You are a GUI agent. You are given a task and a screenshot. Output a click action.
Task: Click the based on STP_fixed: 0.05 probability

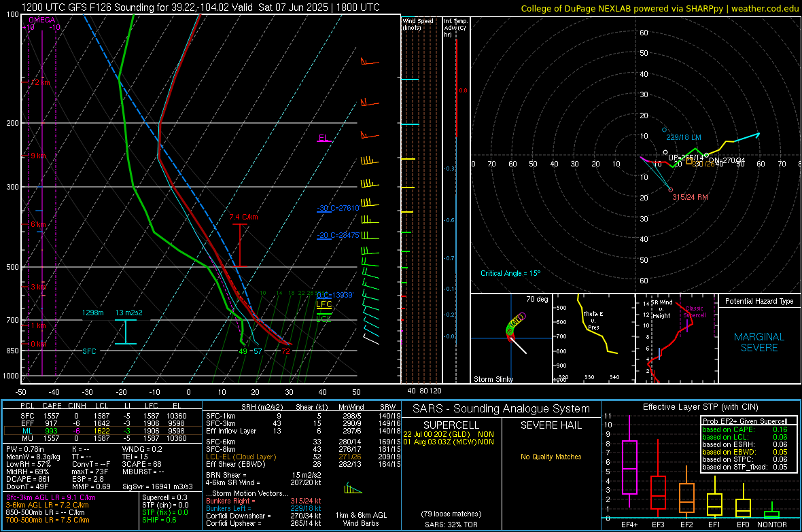point(745,467)
